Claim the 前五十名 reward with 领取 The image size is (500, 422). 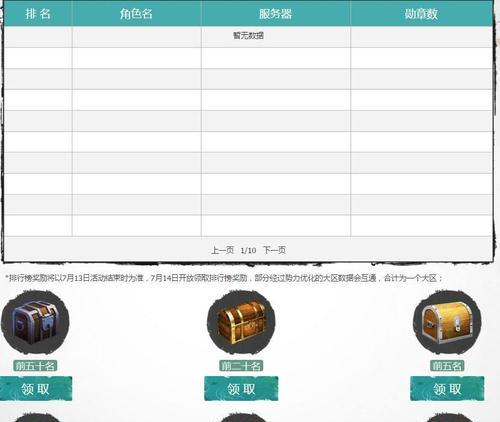[x=36, y=389]
